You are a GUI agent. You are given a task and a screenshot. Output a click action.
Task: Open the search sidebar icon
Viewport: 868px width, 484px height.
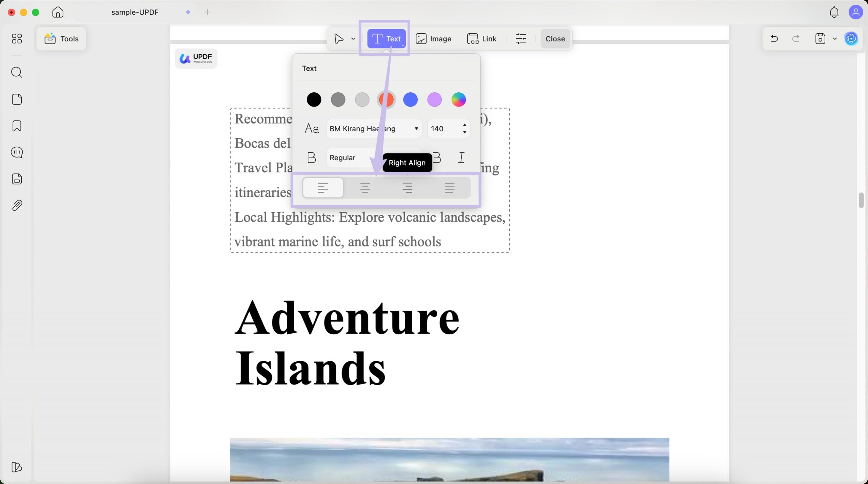click(x=17, y=72)
